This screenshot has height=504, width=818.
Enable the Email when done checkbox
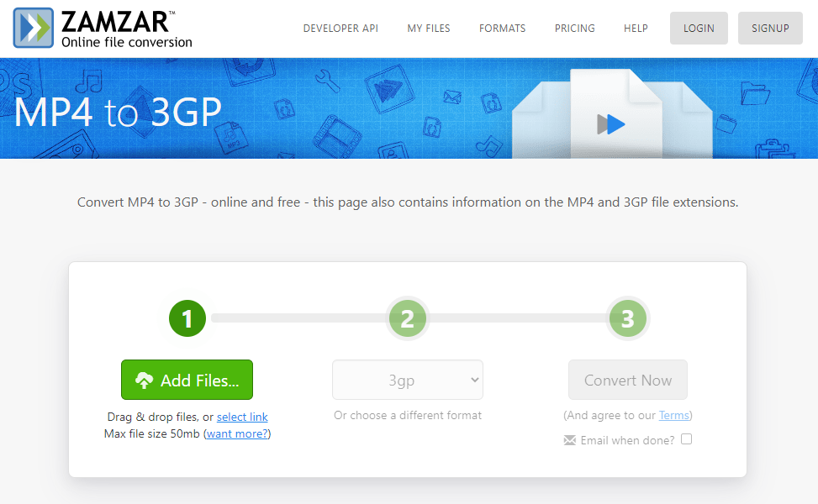[x=686, y=439]
